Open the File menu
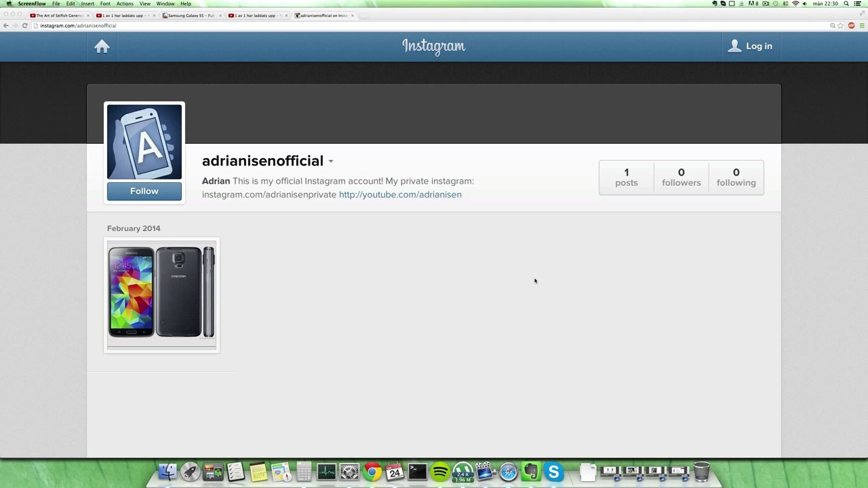The height and width of the screenshot is (488, 868). 56,3
